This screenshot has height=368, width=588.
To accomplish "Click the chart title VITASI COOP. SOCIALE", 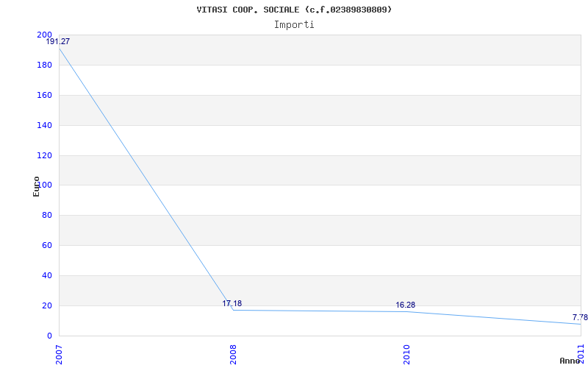I will (x=294, y=10).
